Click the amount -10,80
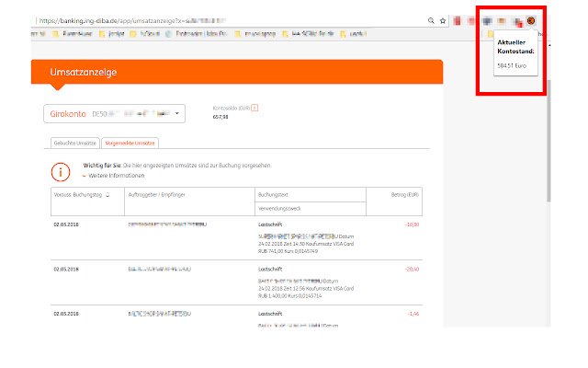The image size is (588, 368). (x=413, y=224)
